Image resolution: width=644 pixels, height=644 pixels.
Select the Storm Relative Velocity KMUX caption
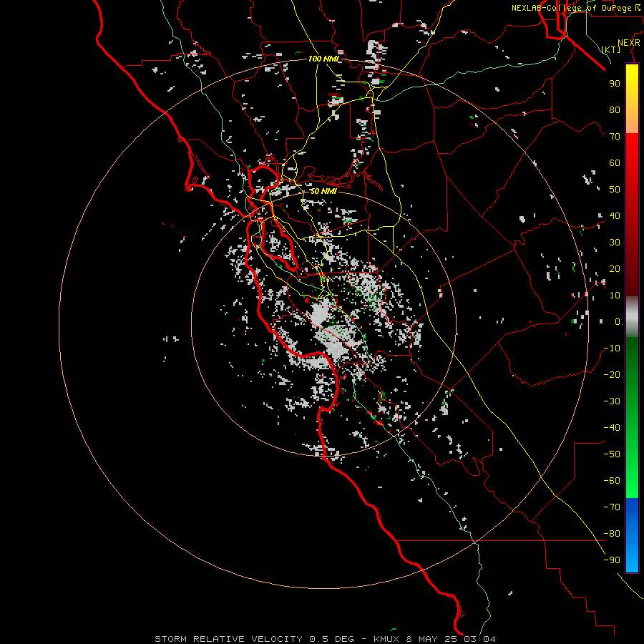pos(325,639)
